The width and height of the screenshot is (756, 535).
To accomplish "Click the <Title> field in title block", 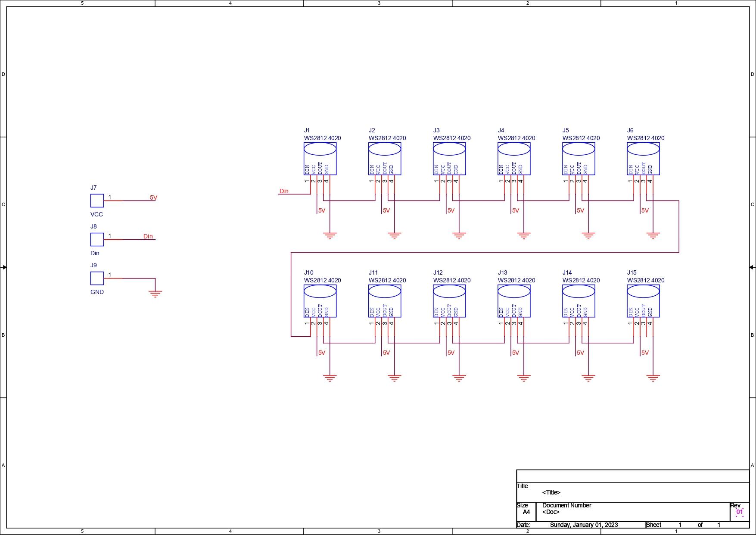I will coord(551,492).
